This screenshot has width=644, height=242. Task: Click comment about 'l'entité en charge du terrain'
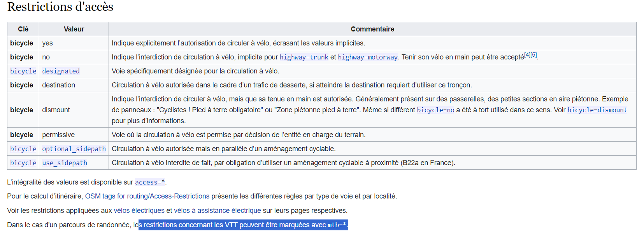tap(239, 135)
